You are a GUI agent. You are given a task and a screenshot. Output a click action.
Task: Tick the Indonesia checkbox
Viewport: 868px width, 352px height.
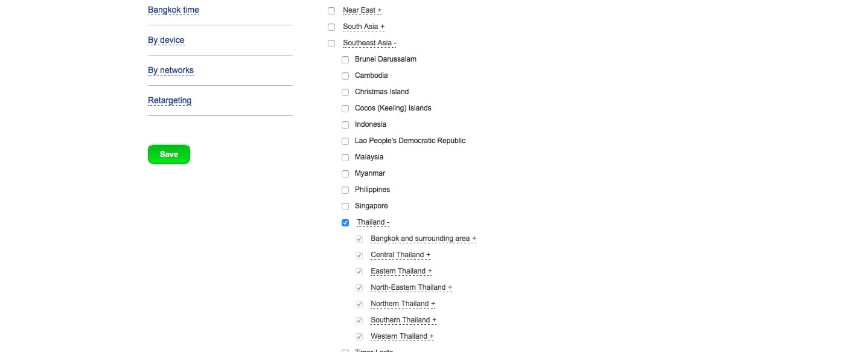pos(345,125)
